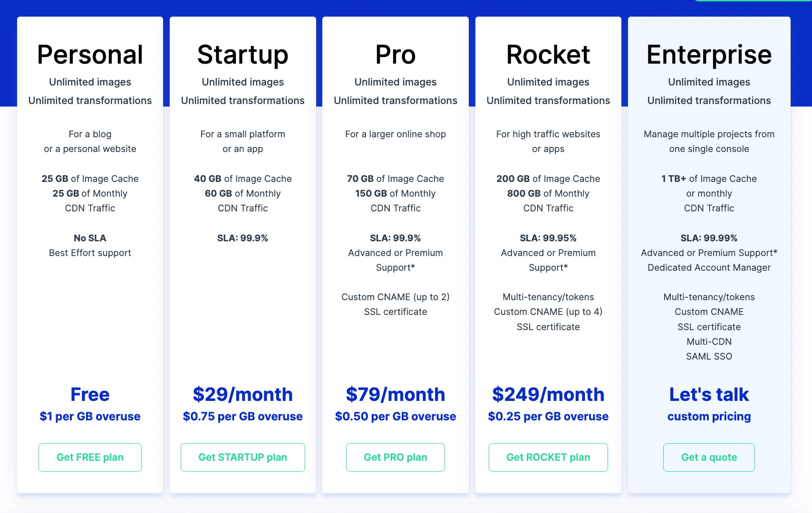The image size is (812, 513).
Task: Click Dedicated Account Manager in Enterprise card
Action: coord(709,267)
